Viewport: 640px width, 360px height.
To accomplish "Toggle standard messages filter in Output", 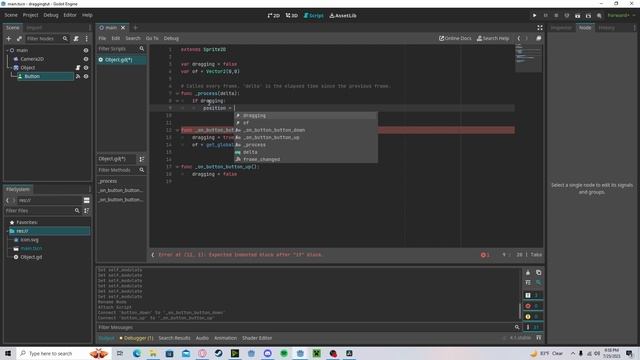I will pos(533,295).
